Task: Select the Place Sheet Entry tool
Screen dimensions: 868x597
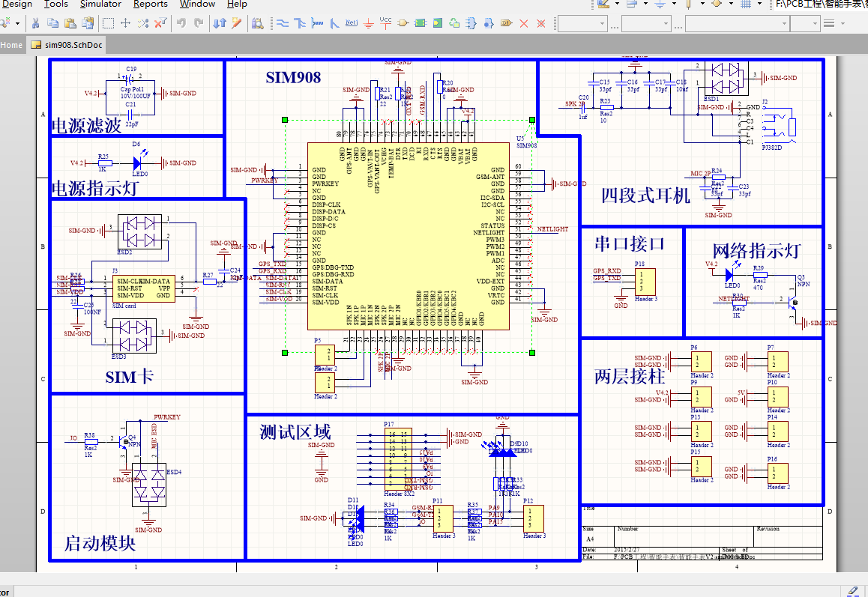Action: tap(438, 23)
